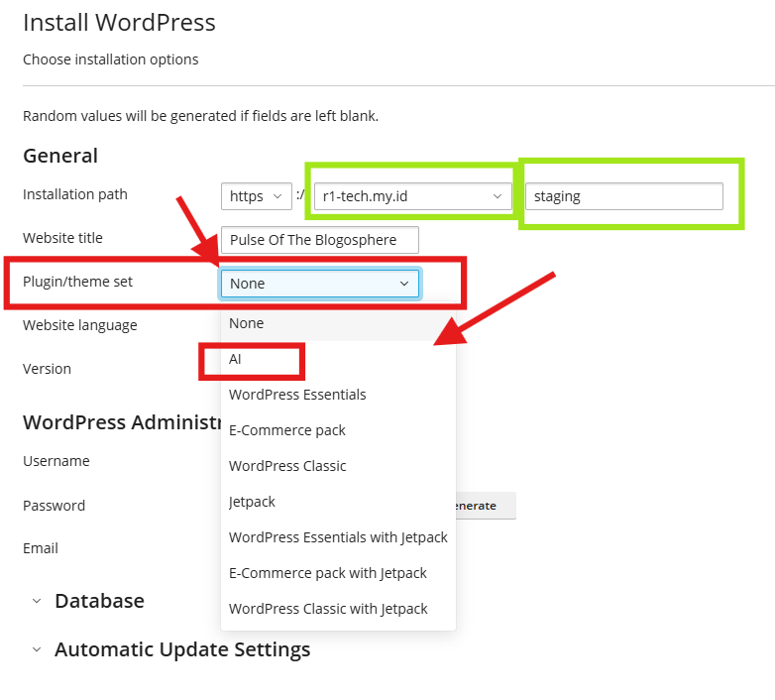Choose E-Commerce pack option
The image size is (775, 700).
pyautogui.click(x=338, y=430)
